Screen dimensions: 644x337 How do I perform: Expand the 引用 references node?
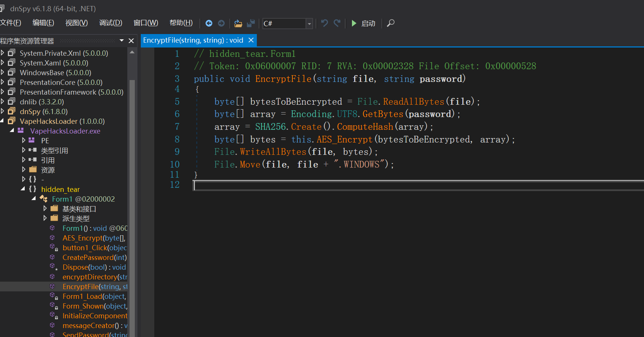tap(24, 160)
